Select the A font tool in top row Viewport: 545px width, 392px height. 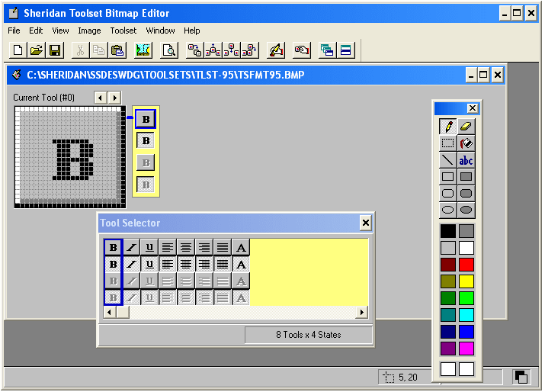241,247
